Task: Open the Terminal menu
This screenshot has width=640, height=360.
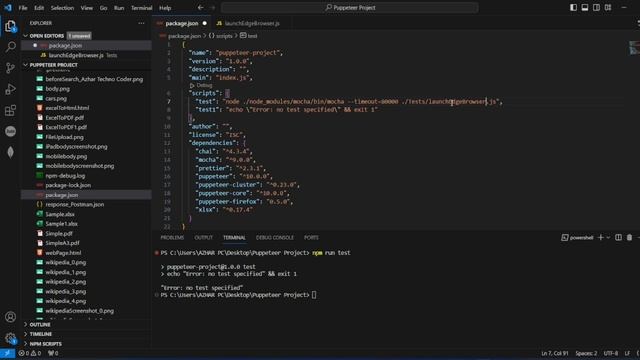Action: pos(141,8)
